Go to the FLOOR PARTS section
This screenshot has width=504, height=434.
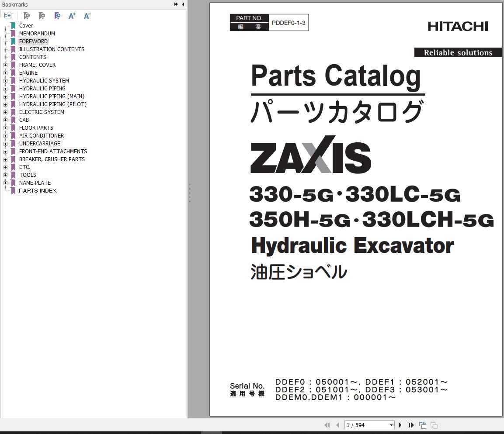[36, 128]
